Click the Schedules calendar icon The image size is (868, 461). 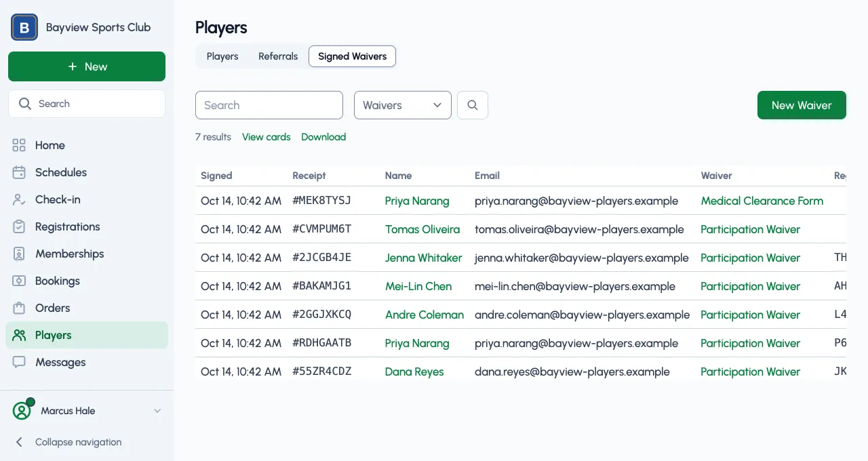click(19, 172)
